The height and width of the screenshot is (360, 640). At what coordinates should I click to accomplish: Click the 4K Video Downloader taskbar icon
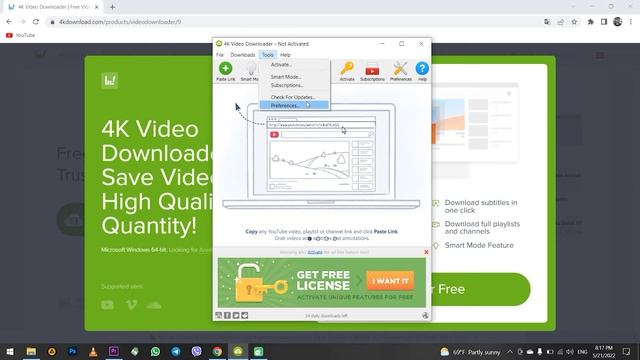coord(238,351)
